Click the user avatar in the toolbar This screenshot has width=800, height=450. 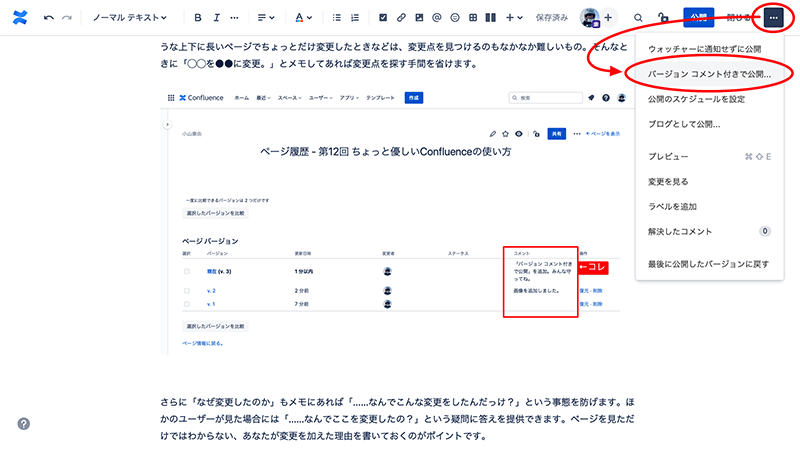tap(590, 18)
